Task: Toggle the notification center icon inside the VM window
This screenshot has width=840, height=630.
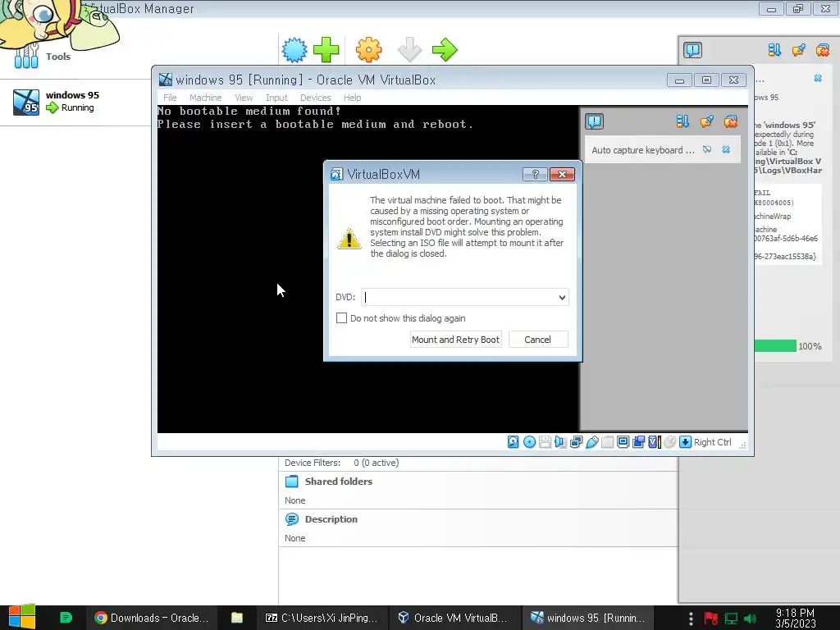Action: [594, 121]
